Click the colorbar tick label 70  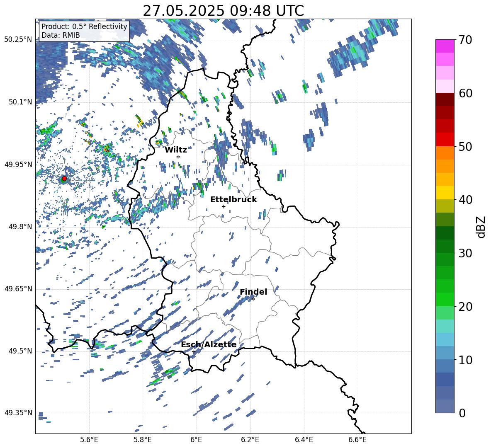(x=465, y=40)
